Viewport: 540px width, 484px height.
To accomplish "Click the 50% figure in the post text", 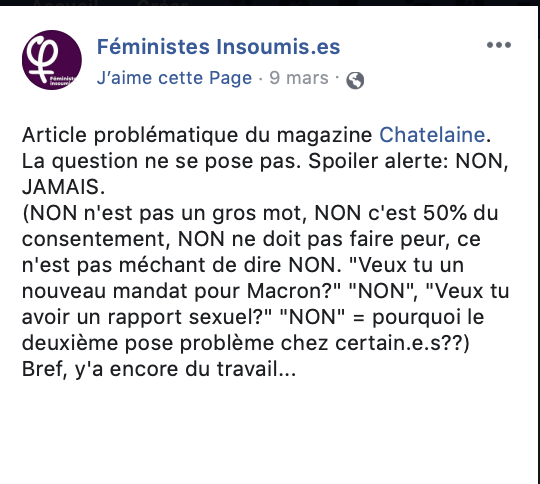I will (445, 213).
